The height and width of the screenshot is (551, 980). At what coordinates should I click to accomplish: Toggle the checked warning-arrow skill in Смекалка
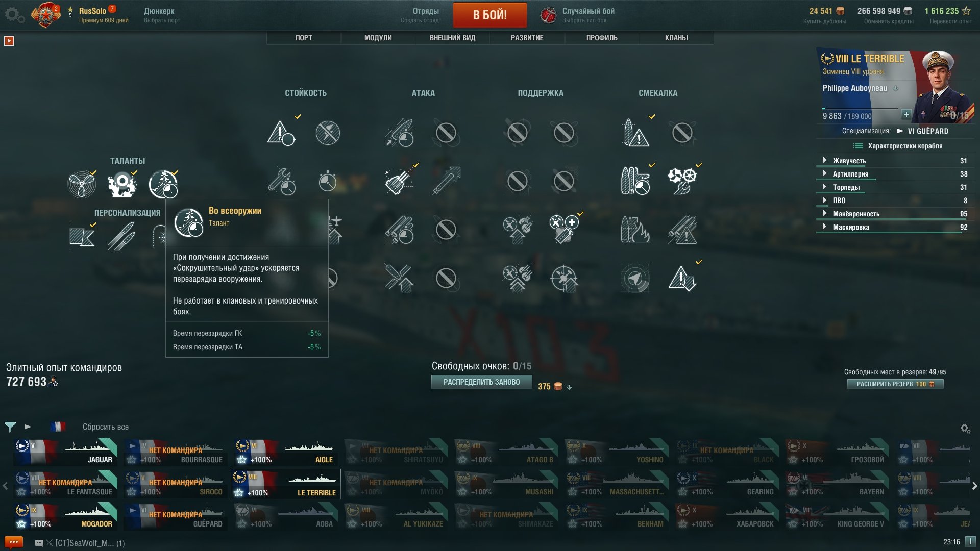[682, 279]
